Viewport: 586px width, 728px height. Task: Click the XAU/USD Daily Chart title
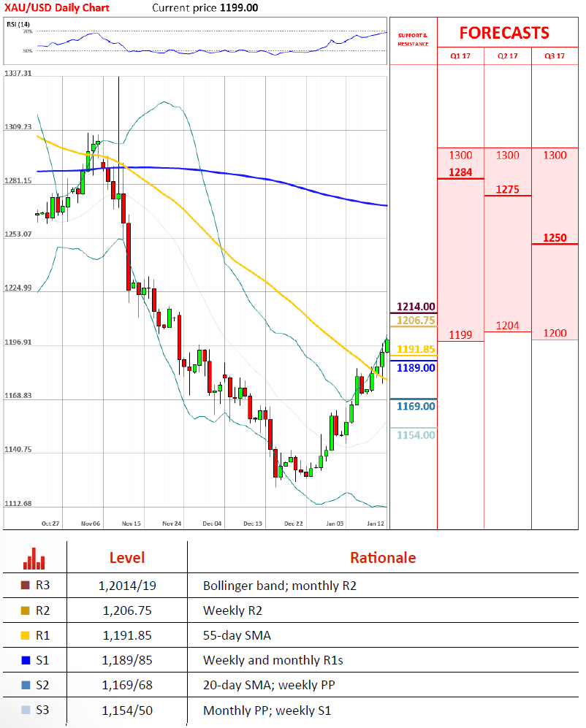[x=57, y=8]
